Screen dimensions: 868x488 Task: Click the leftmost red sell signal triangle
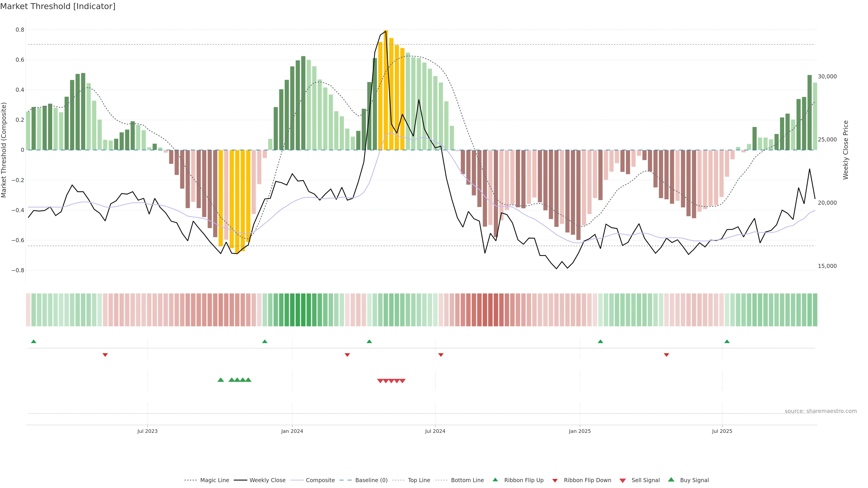tap(380, 381)
